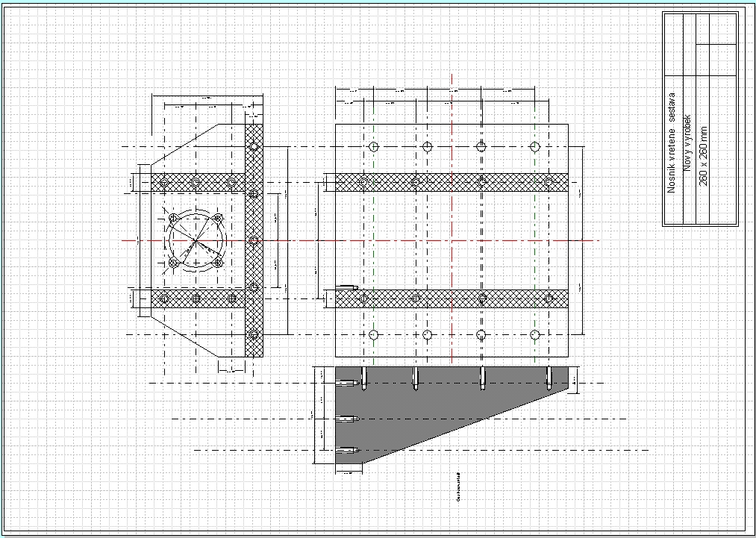Click top-left hole in the square view

[375, 146]
